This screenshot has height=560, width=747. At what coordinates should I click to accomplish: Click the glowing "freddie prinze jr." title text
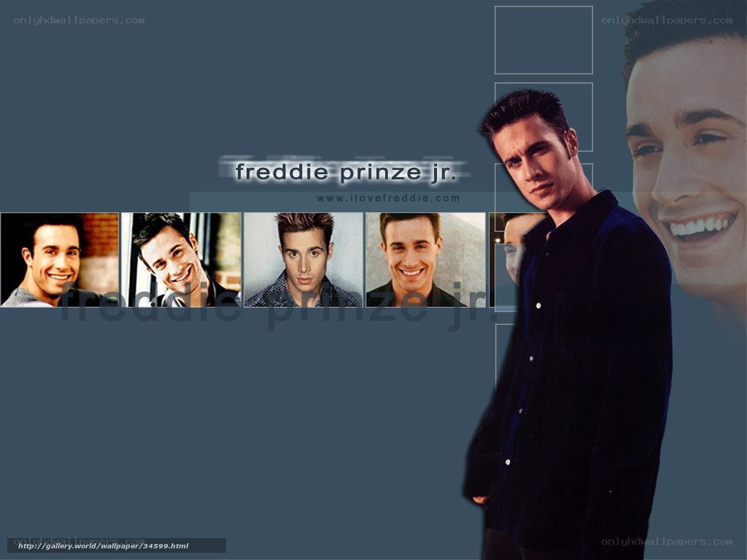[346, 172]
